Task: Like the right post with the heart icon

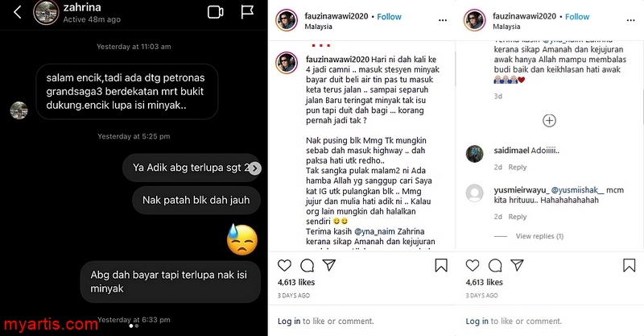Action: (473, 265)
